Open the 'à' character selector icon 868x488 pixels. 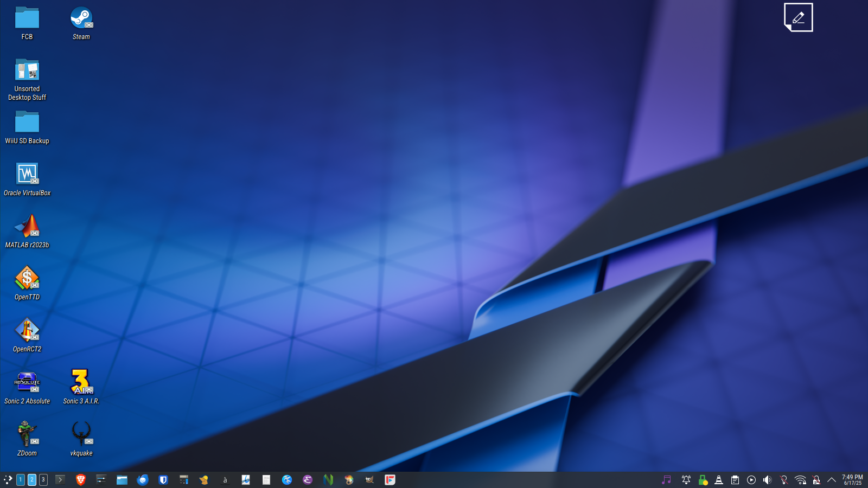[x=225, y=479]
